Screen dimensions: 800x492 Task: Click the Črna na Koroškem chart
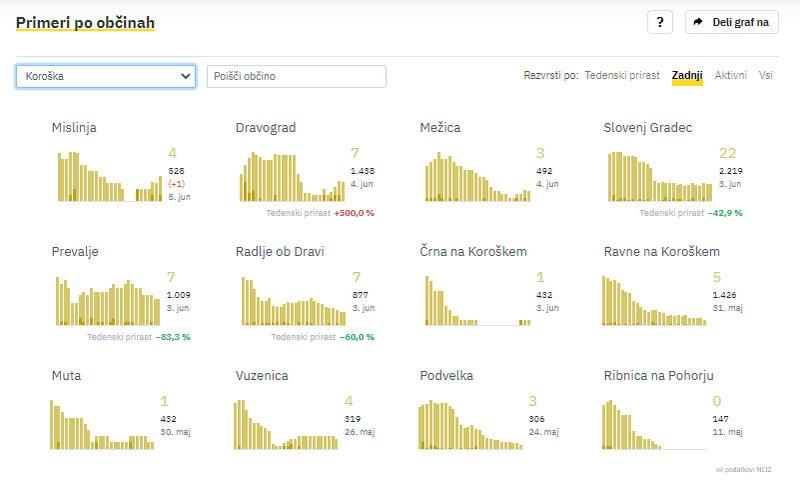point(477,301)
